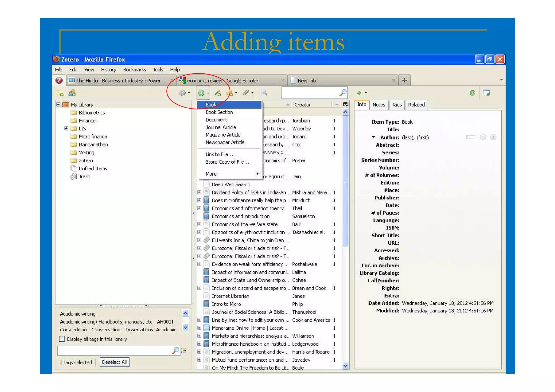555x392 pixels.
Task: Expand the LIS collection
Action: coord(66,128)
